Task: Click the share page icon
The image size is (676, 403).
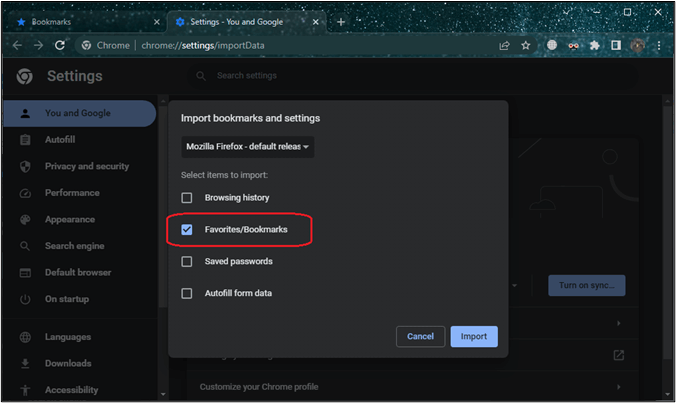Action: (x=505, y=45)
